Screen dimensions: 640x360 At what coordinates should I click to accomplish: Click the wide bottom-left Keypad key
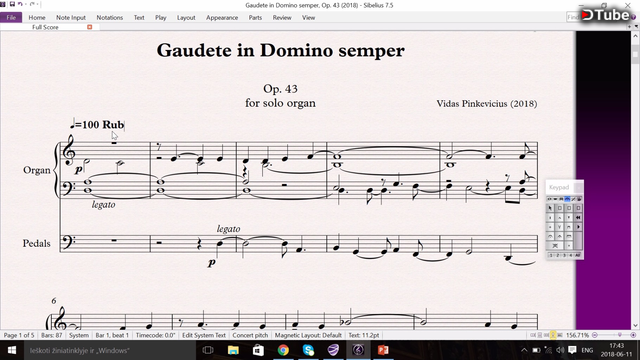coord(555,246)
